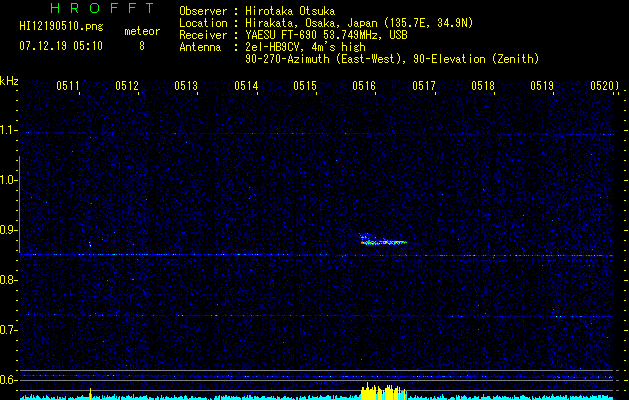Click the 0.9 kHz axis label

pyautogui.click(x=8, y=230)
